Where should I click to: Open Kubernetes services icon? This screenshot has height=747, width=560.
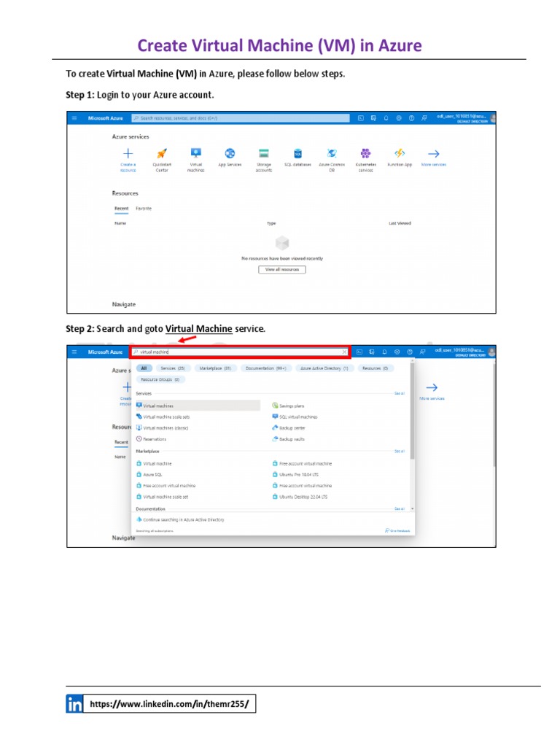click(x=366, y=153)
